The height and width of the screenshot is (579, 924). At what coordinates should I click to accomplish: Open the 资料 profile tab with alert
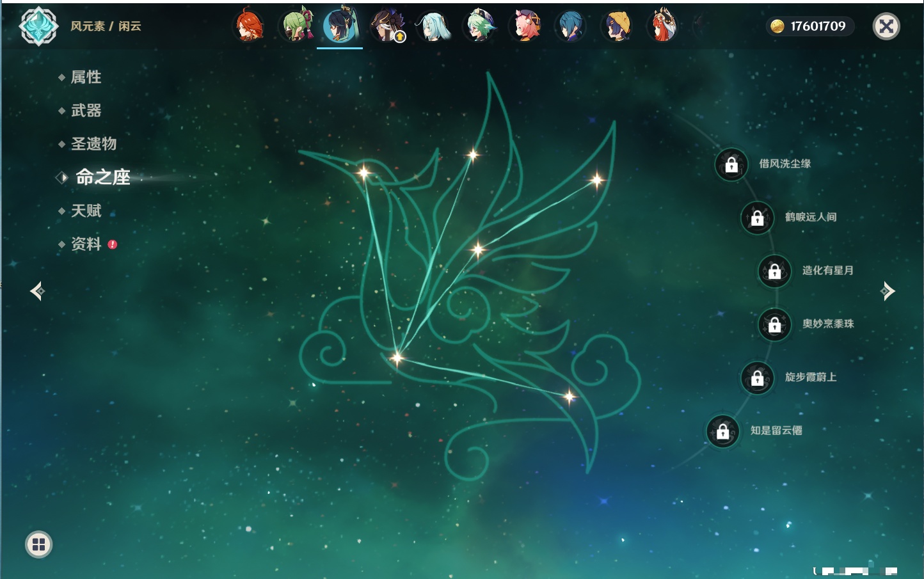click(86, 244)
